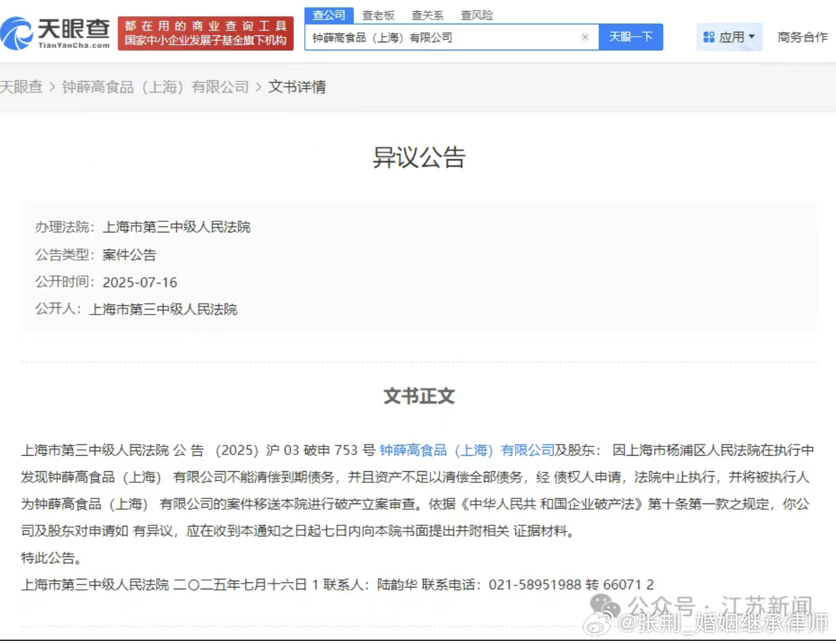Select the 异议公告 page title

(x=419, y=157)
